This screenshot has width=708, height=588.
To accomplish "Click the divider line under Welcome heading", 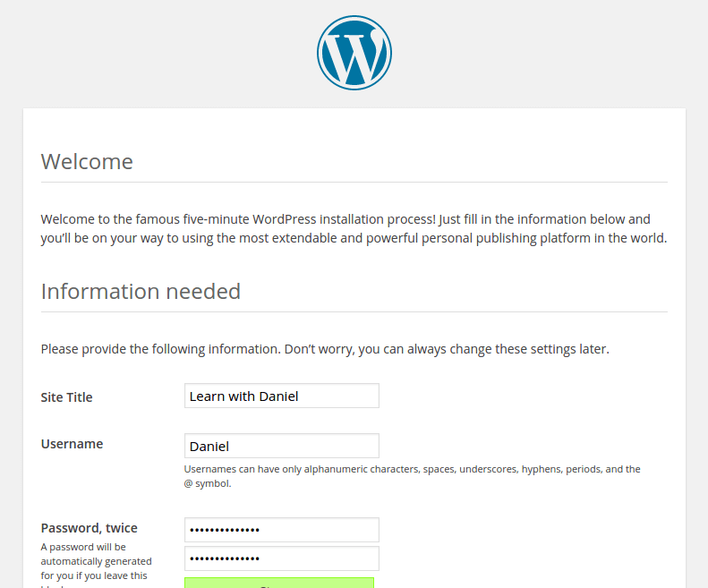I will [354, 183].
